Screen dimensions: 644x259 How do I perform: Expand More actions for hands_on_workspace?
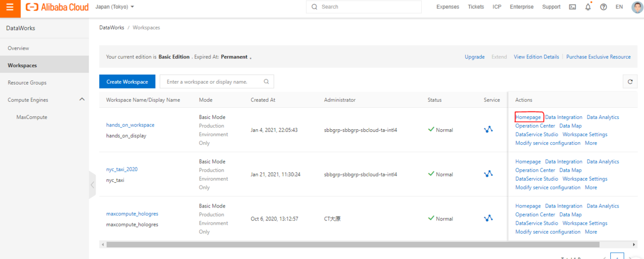coord(591,143)
